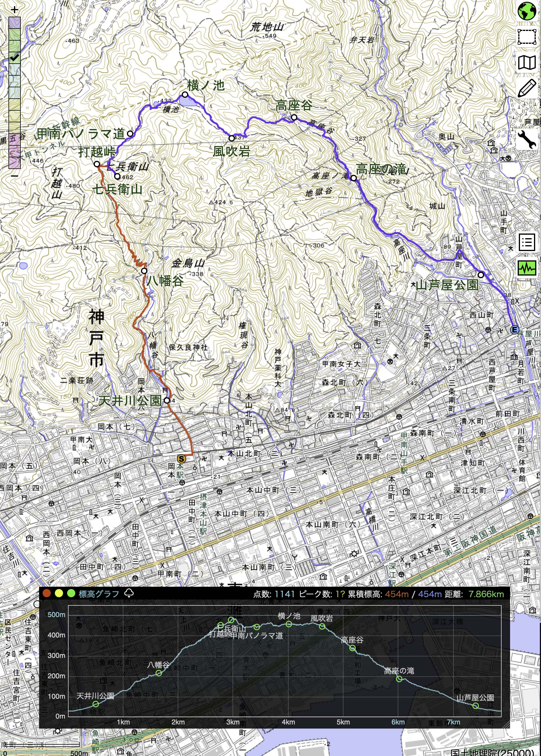Click the 高座谷 point on elevation graph

click(x=352, y=648)
